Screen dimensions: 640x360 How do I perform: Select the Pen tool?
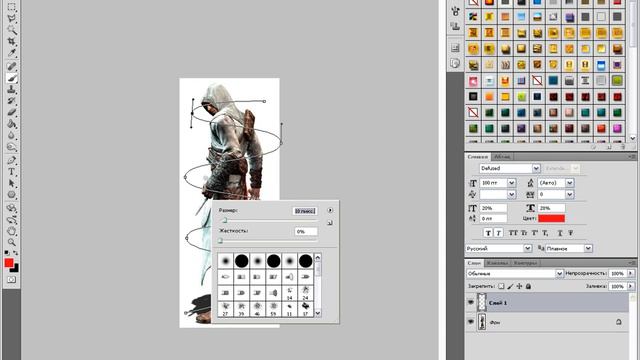click(11, 160)
